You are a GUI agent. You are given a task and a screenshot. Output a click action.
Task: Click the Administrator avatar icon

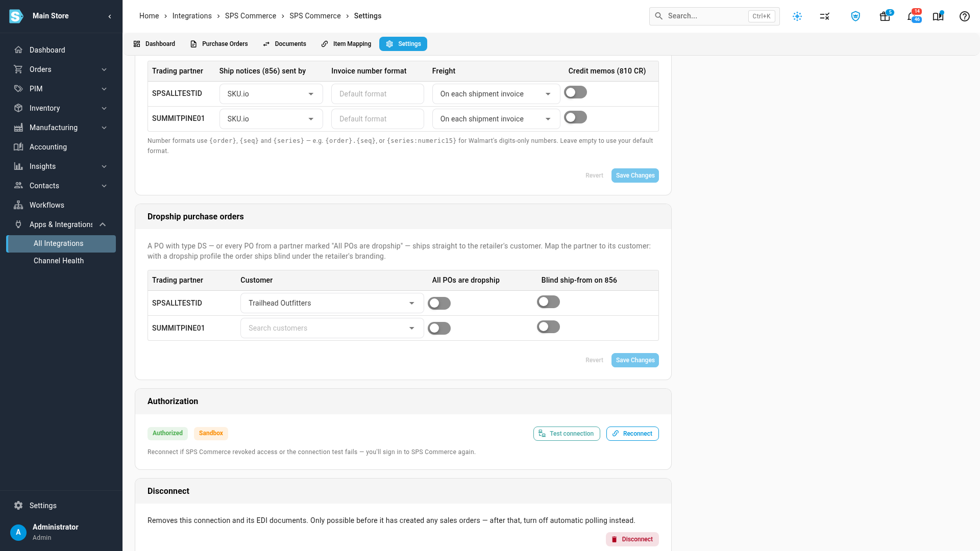click(x=18, y=532)
